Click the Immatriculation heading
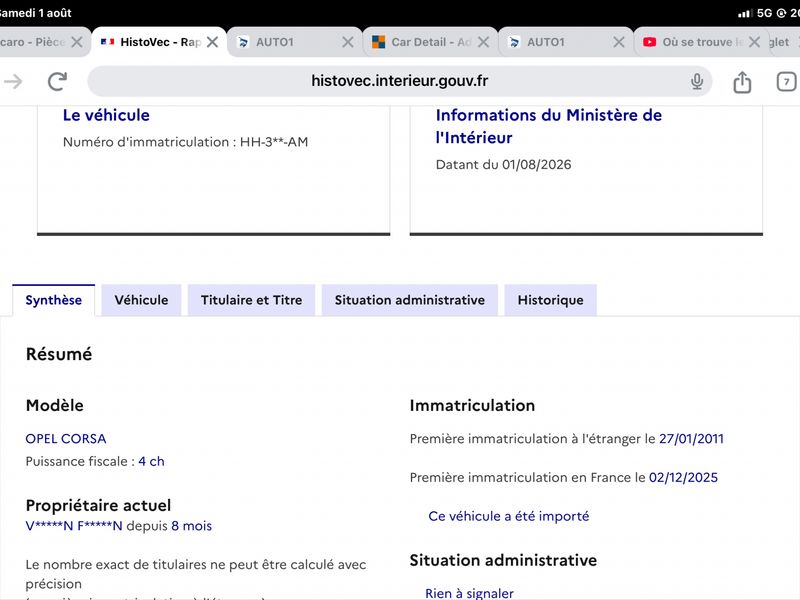 tap(472, 406)
